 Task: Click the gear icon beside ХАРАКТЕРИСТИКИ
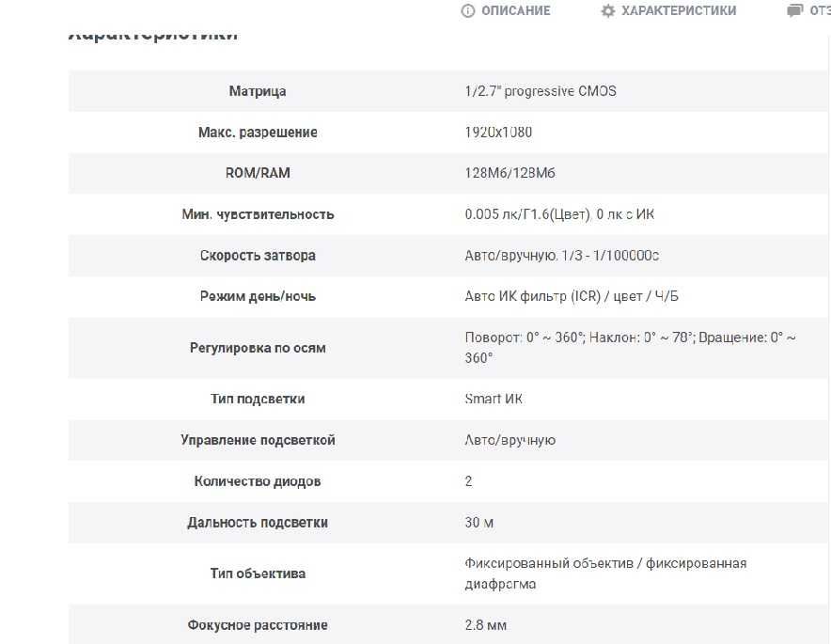click(608, 10)
